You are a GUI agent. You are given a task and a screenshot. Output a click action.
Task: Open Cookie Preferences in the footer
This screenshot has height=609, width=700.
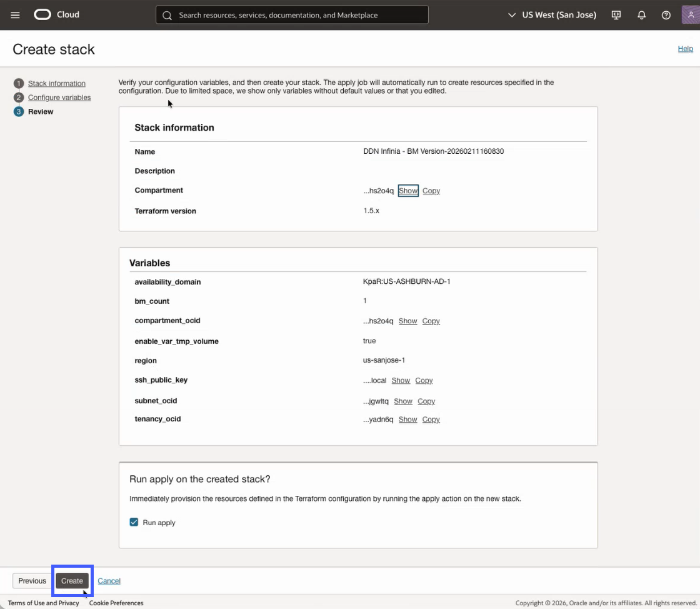pyautogui.click(x=116, y=603)
